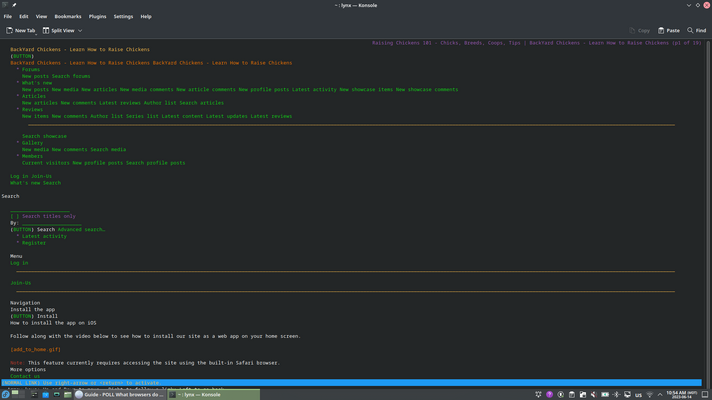Click the Split View toolbar button

point(59,30)
